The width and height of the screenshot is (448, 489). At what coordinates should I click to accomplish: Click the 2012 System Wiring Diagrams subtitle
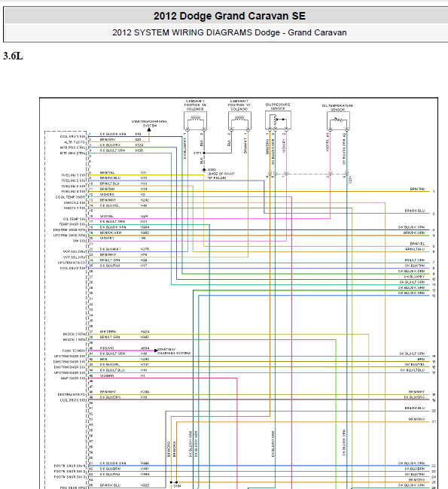(230, 32)
